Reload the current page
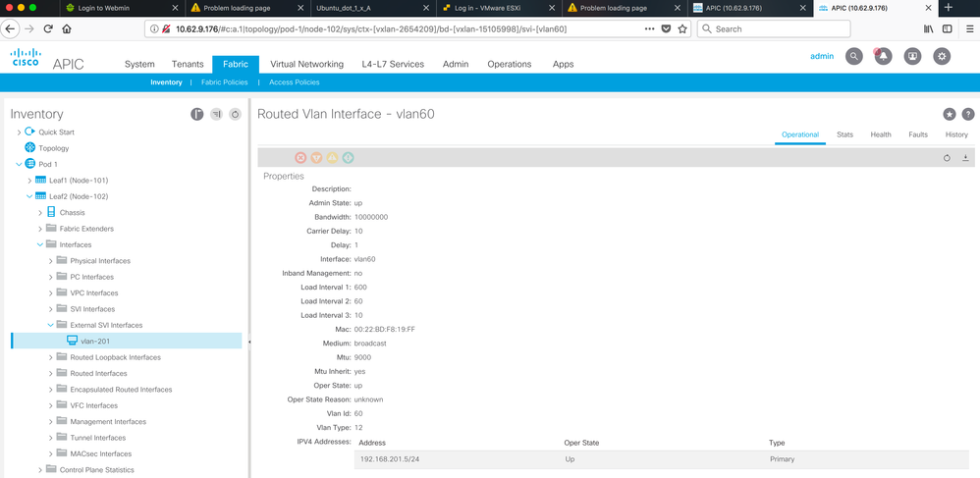Image resolution: width=980 pixels, height=478 pixels. coord(47,28)
